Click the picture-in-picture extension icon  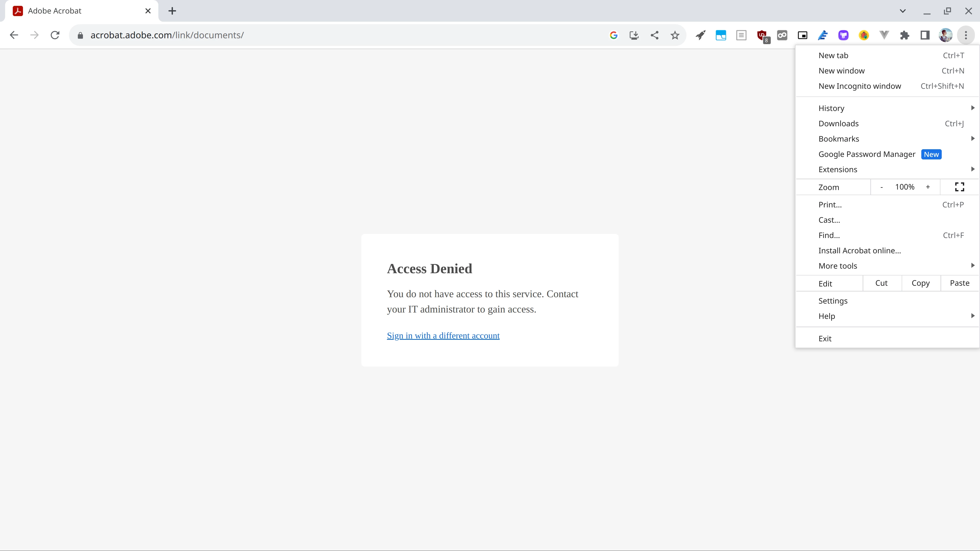[x=802, y=35]
